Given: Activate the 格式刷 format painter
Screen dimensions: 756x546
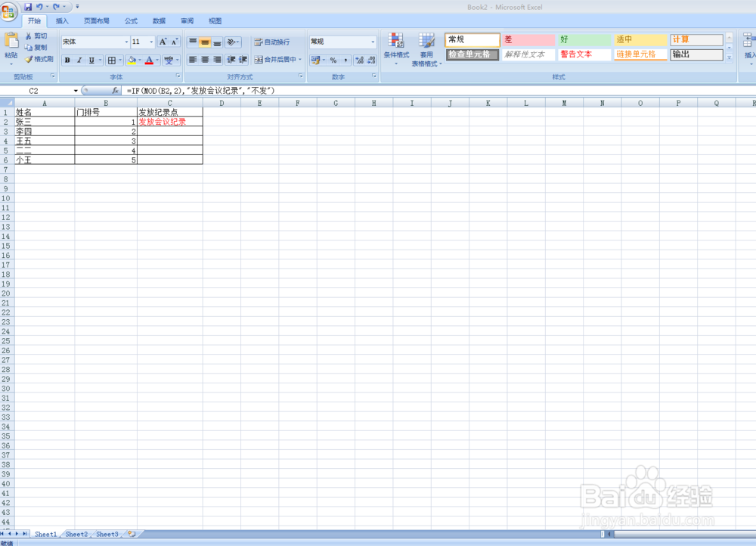Looking at the screenshot, I should coord(39,59).
